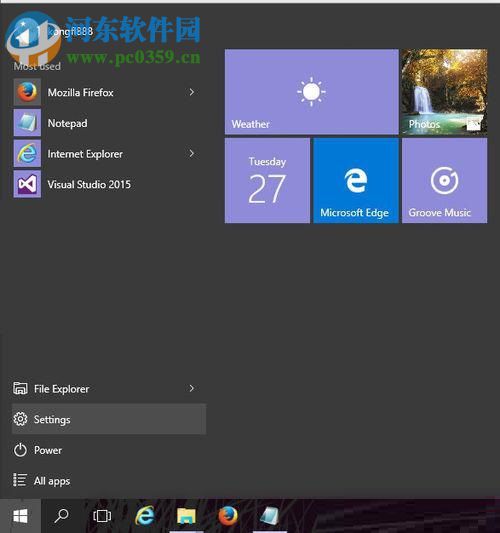The image size is (500, 533).
Task: Open Settings from the Start menu
Action: click(109, 419)
